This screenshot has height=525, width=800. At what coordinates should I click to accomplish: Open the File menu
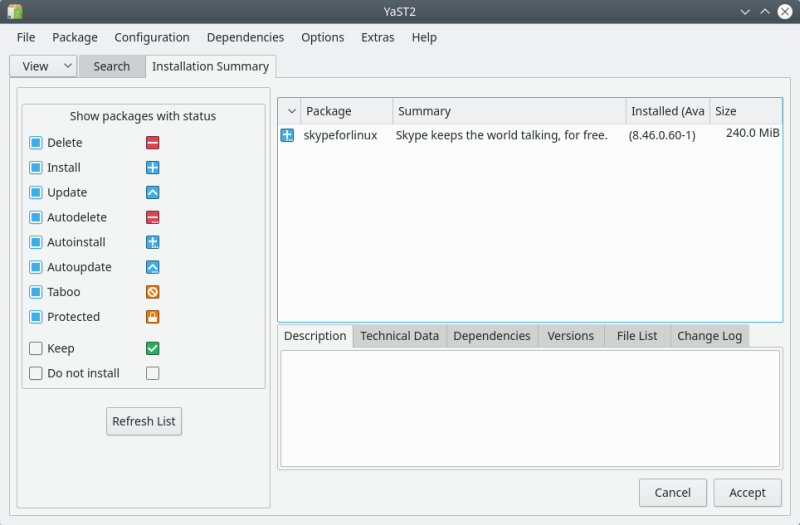[26, 38]
